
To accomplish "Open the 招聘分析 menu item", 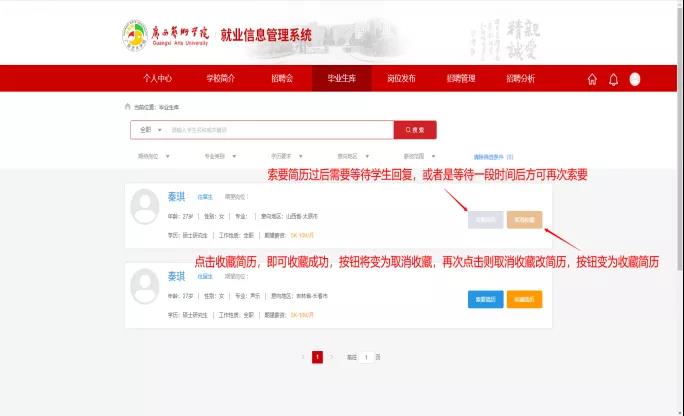I will coord(520,79).
